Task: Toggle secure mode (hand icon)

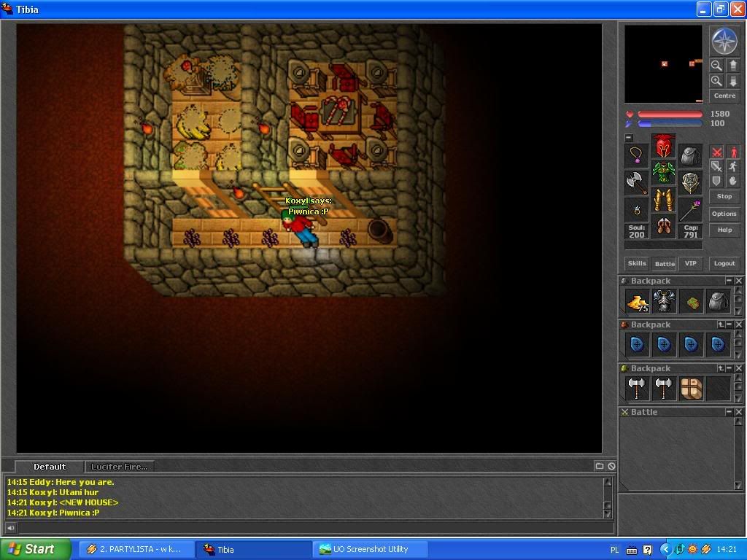Action: (733, 181)
